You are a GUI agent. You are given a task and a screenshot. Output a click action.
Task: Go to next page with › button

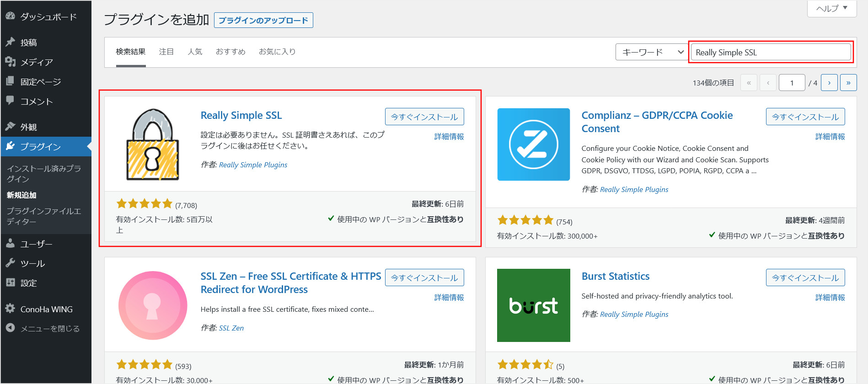(x=829, y=83)
